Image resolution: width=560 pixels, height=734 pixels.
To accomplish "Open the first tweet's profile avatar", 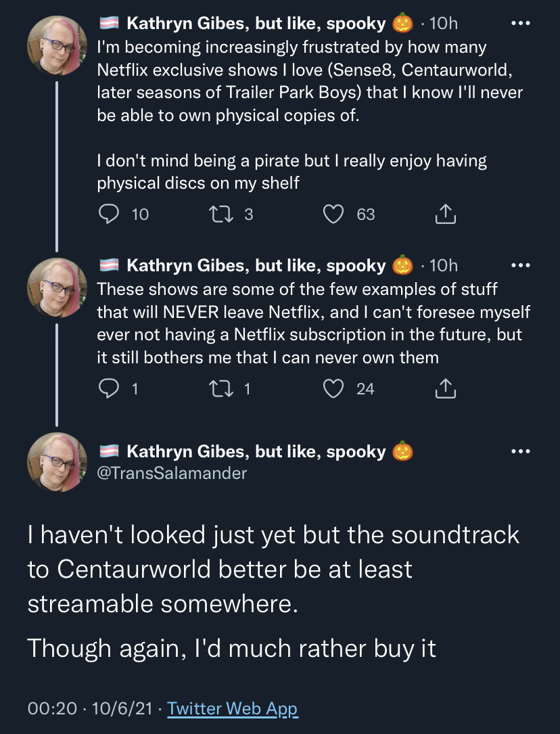I will 57,45.
